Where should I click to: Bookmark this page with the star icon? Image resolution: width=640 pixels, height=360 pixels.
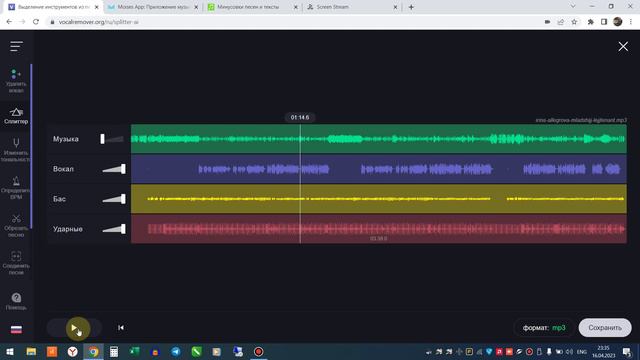point(574,22)
